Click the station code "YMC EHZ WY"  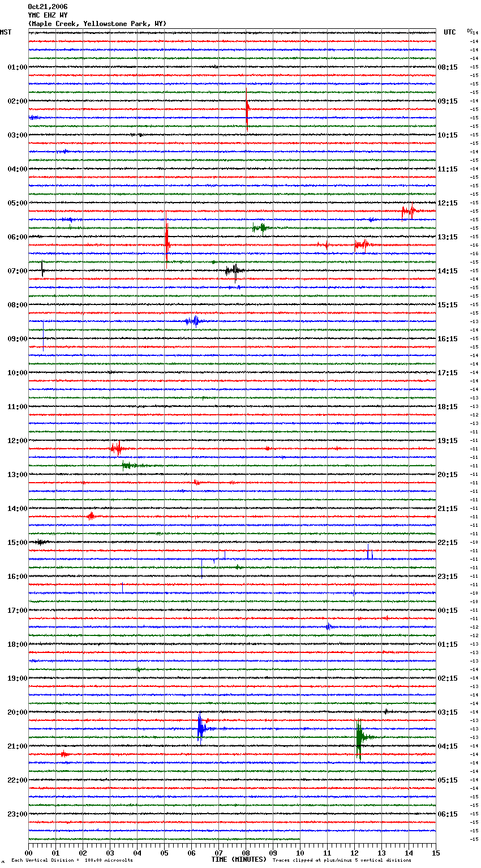click(x=48, y=15)
